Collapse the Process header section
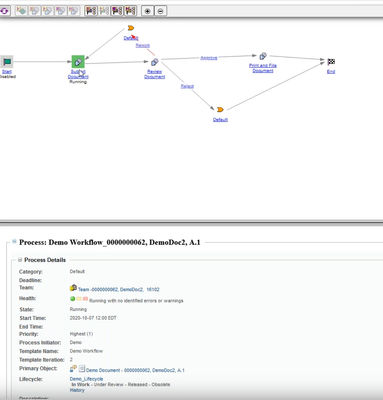The width and height of the screenshot is (383, 400). click(x=14, y=241)
